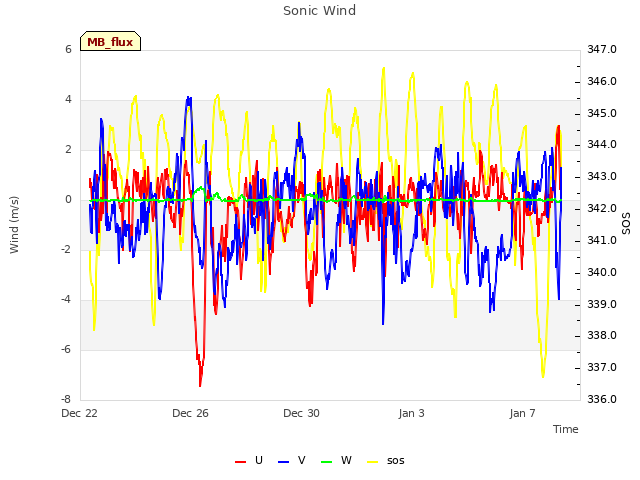Image resolution: width=640 pixels, height=480 pixels.
Task: Click the green W legend swatch
Action: tap(327, 462)
